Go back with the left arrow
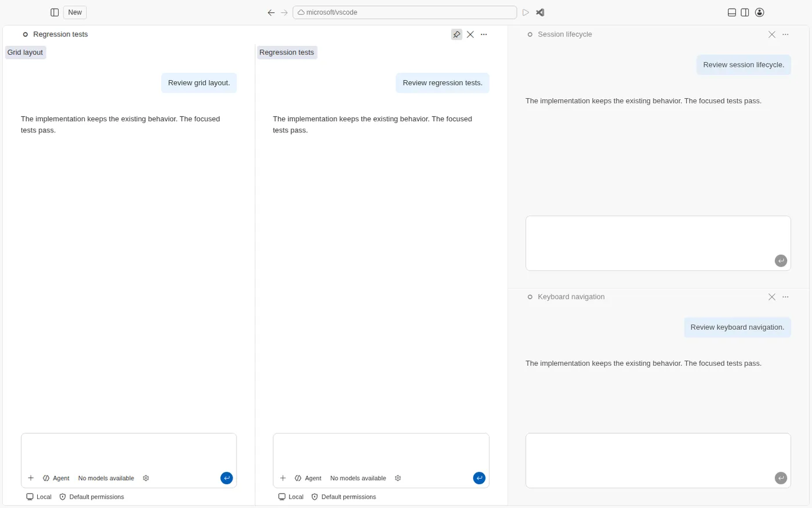Screen dimensions: 812x508 [x=271, y=12]
